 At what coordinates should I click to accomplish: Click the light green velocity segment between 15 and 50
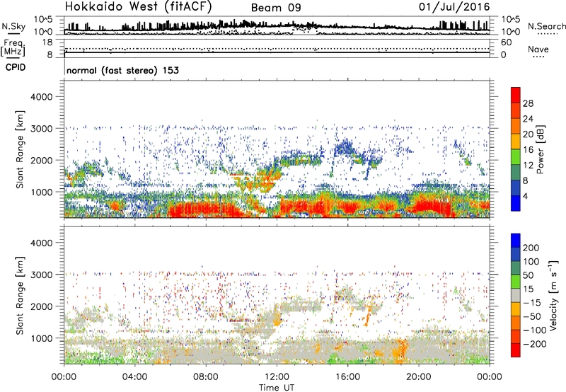click(516, 282)
